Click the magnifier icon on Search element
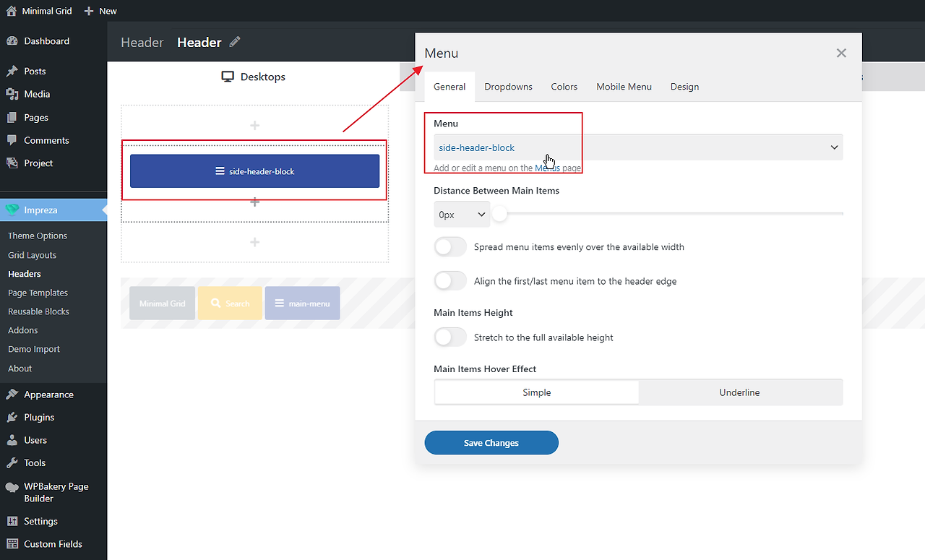The width and height of the screenshot is (925, 560). pos(215,303)
